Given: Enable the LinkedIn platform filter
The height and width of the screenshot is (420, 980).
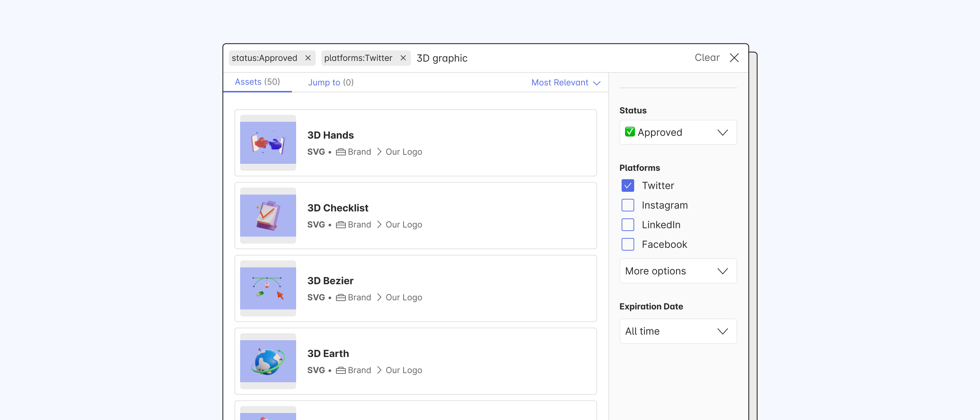Looking at the screenshot, I should coord(627,224).
